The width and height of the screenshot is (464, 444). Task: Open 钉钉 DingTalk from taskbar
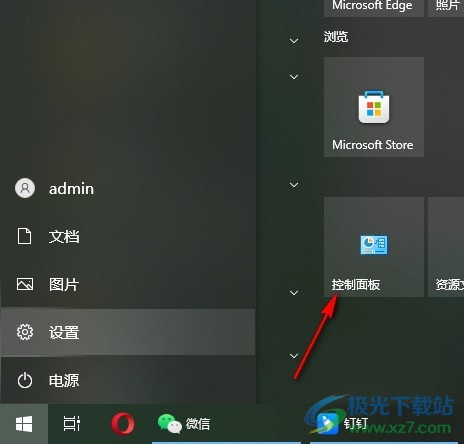383,424
